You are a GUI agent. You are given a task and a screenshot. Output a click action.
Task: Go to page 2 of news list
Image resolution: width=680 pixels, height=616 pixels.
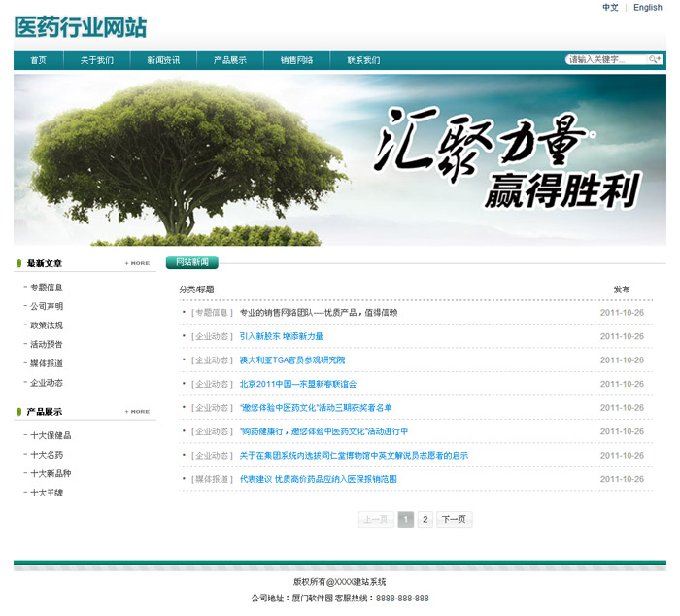click(x=425, y=520)
